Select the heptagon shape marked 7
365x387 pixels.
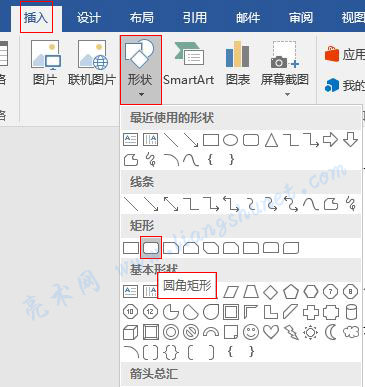[330, 292]
